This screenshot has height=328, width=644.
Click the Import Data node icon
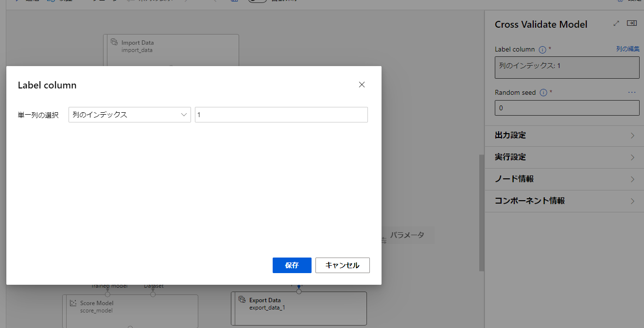coord(115,42)
